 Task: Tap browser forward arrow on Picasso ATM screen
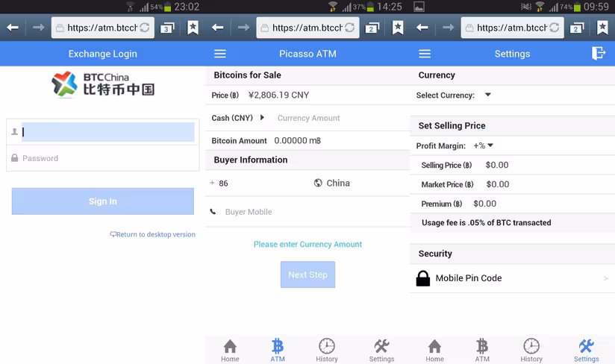click(x=243, y=28)
